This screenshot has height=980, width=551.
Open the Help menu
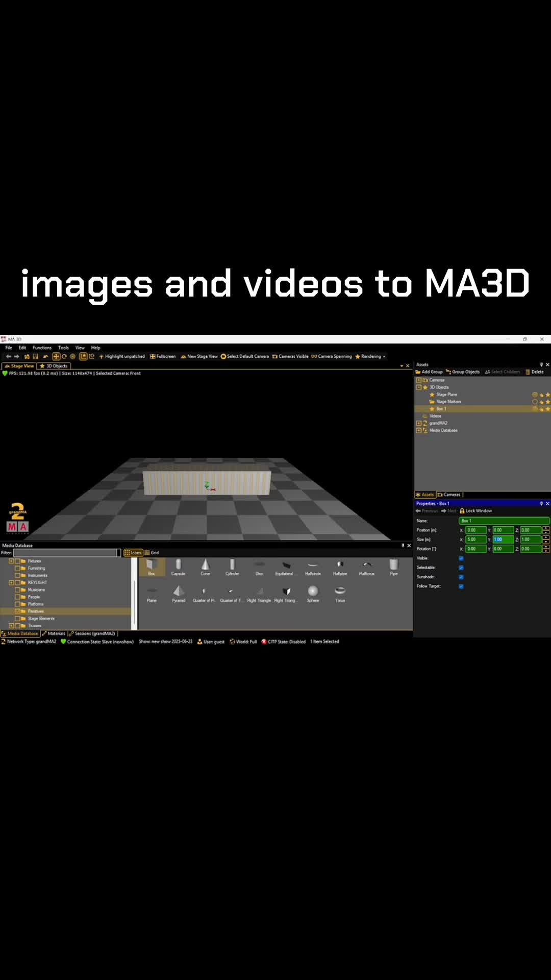96,348
